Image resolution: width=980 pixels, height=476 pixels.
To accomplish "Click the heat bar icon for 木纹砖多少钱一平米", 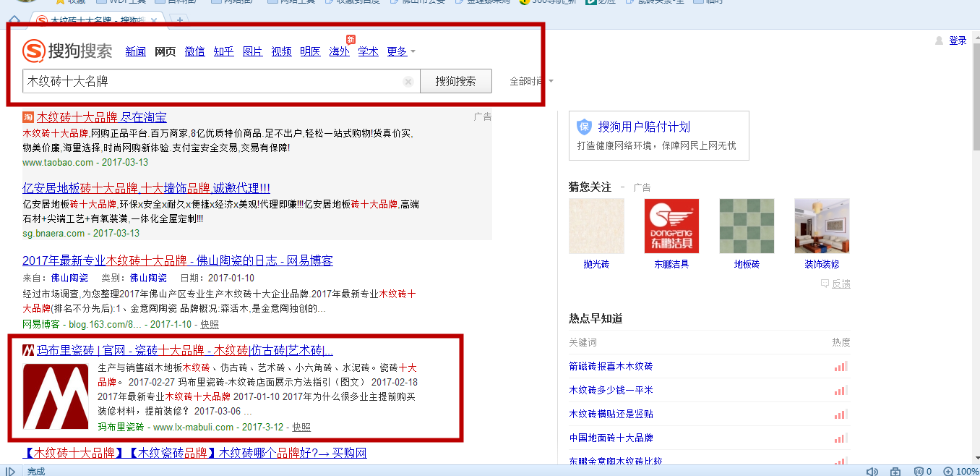I will pos(841,391).
